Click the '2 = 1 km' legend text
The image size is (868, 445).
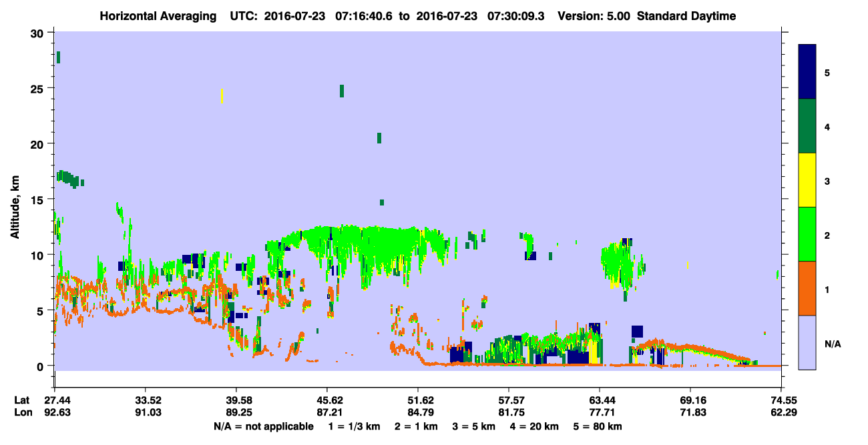click(x=416, y=426)
